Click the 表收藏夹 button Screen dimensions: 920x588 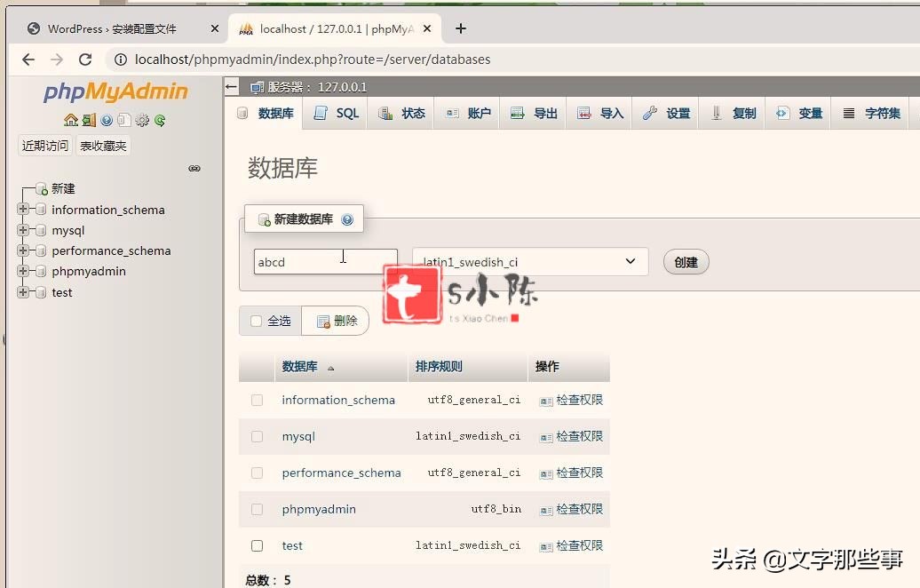click(103, 146)
